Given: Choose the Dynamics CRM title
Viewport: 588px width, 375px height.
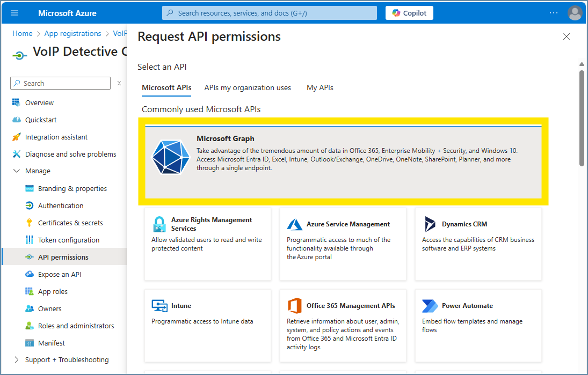Looking at the screenshot, I should point(464,224).
